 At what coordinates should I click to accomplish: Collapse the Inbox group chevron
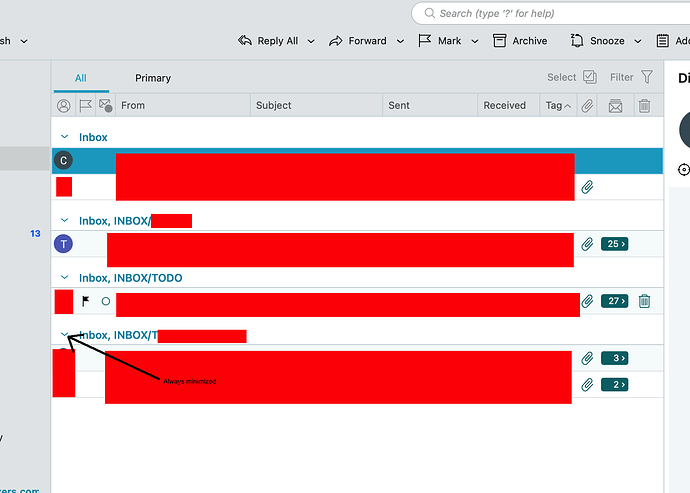coord(65,137)
